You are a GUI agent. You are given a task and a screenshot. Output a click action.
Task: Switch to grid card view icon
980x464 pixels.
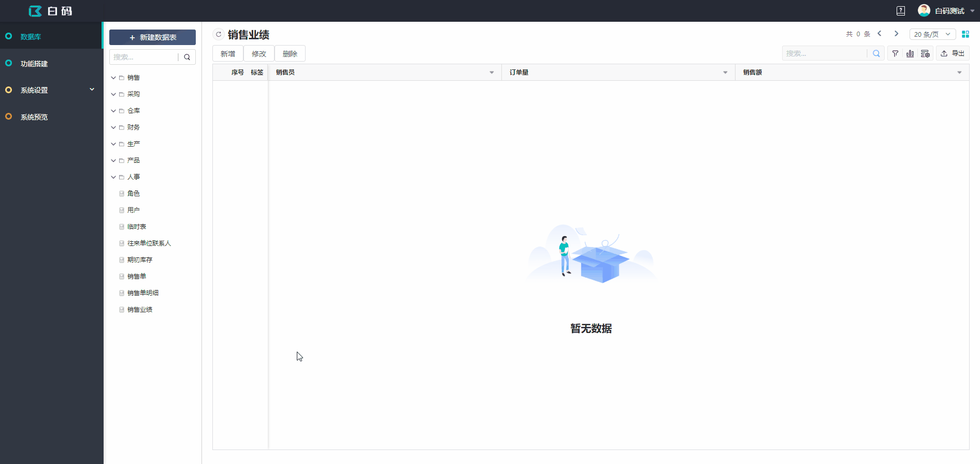(x=965, y=34)
